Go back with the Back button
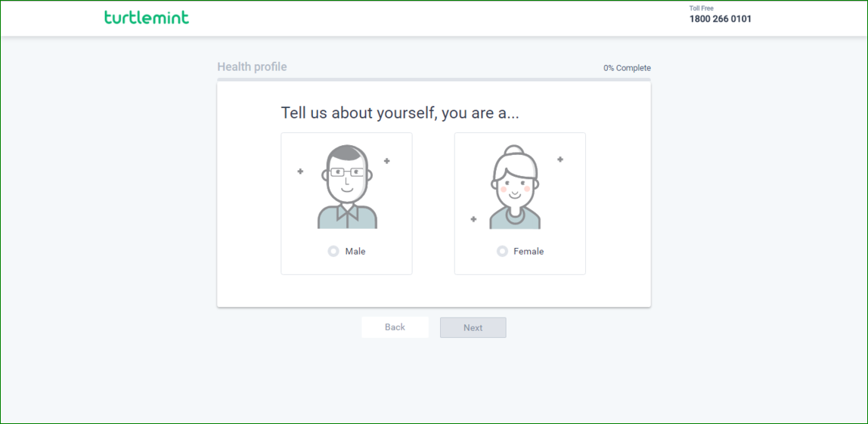The image size is (868, 424). point(395,327)
